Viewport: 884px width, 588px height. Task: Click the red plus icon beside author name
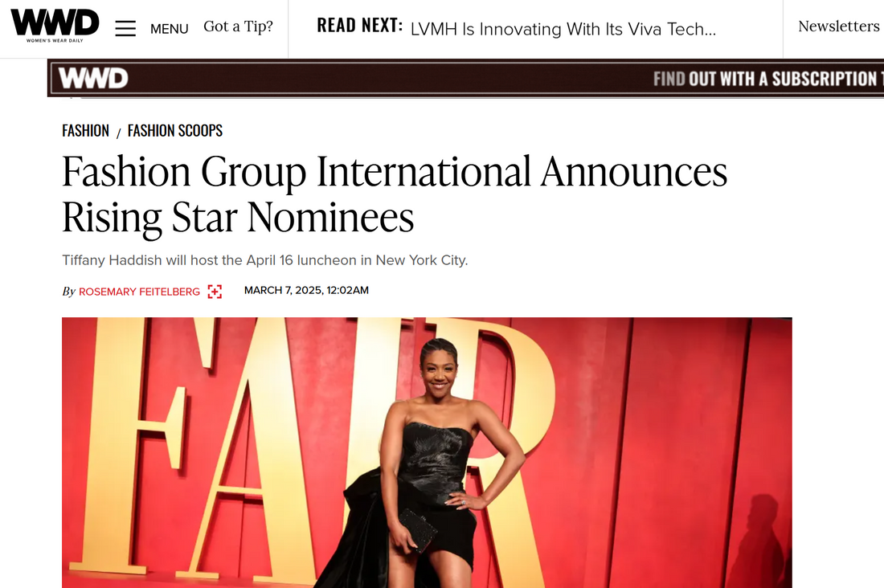click(215, 292)
